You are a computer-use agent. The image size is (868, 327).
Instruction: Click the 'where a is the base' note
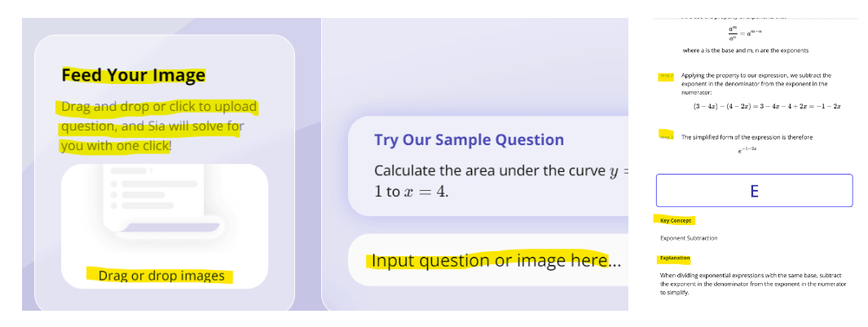(746, 51)
